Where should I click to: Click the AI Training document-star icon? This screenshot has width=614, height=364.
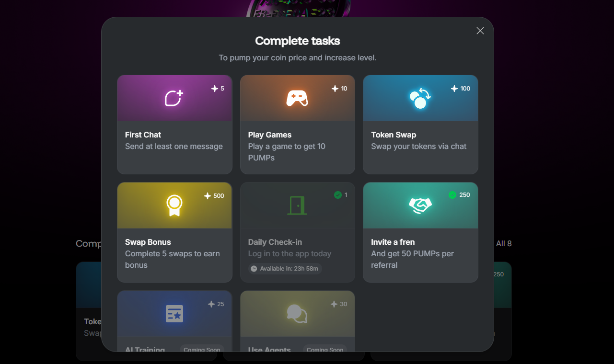[x=174, y=314]
